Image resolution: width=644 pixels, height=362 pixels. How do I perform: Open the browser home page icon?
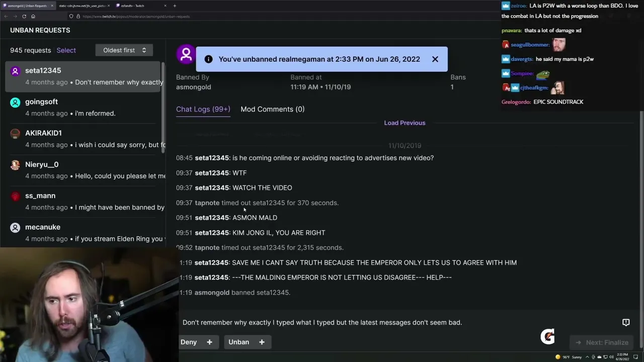[33, 16]
